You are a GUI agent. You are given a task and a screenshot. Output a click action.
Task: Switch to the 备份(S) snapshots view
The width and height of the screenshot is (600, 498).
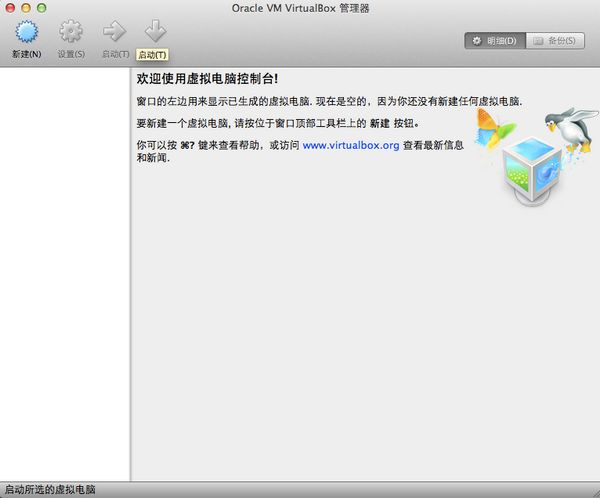coord(555,41)
